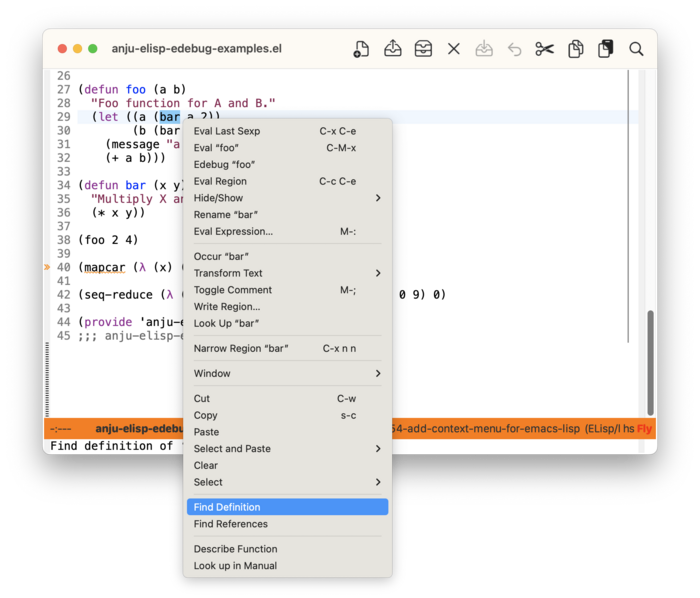Choose Describe Function menu entry

287,549
